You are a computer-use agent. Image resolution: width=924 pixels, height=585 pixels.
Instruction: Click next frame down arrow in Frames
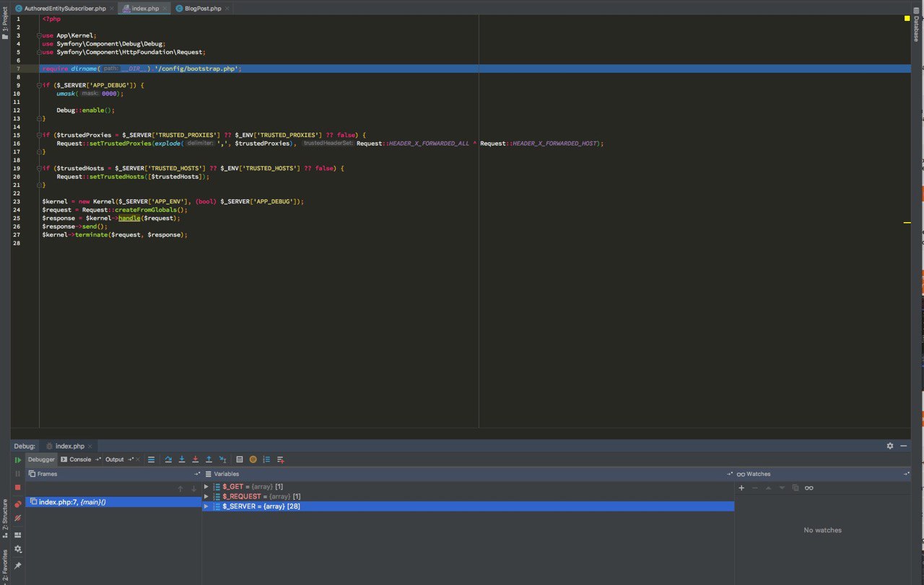tap(193, 489)
